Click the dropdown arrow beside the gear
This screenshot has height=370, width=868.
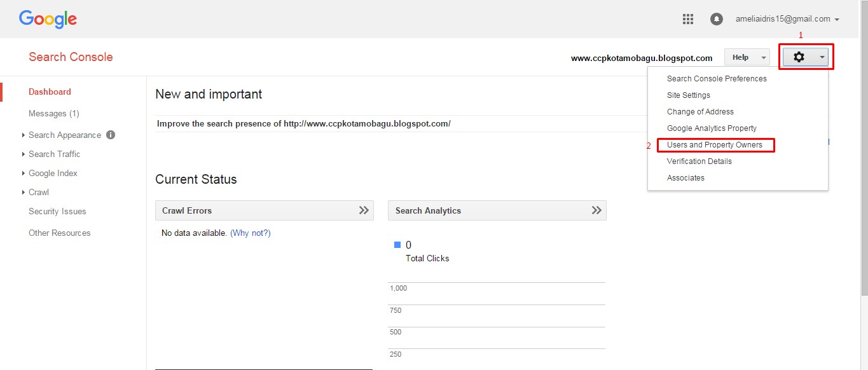822,57
